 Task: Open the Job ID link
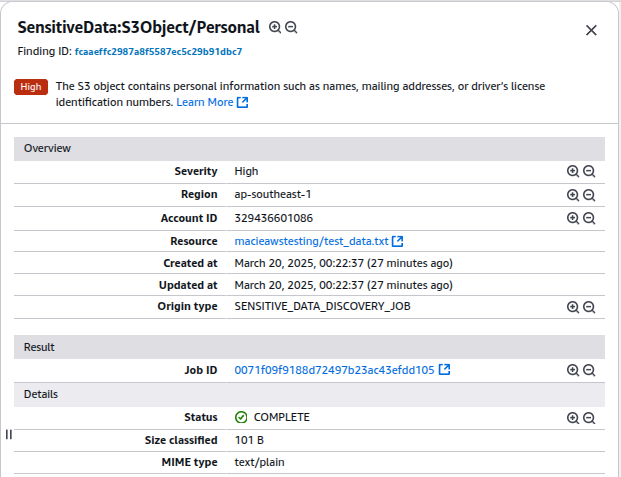click(334, 370)
